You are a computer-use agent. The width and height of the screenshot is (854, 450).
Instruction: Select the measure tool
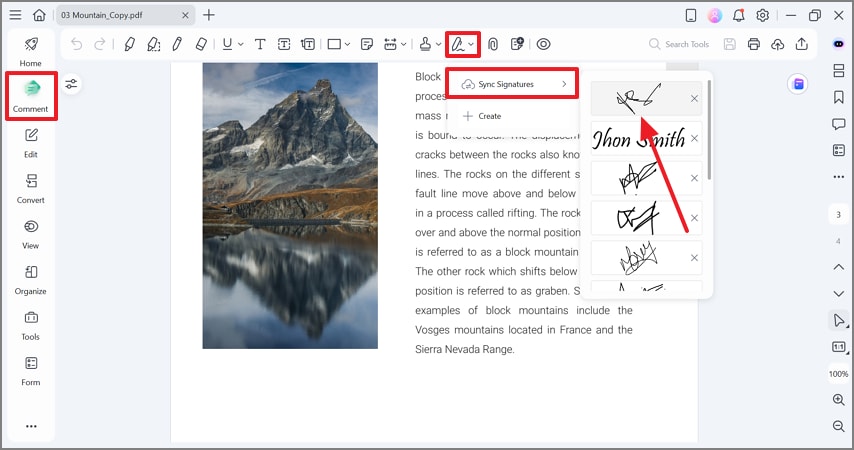pyautogui.click(x=391, y=44)
